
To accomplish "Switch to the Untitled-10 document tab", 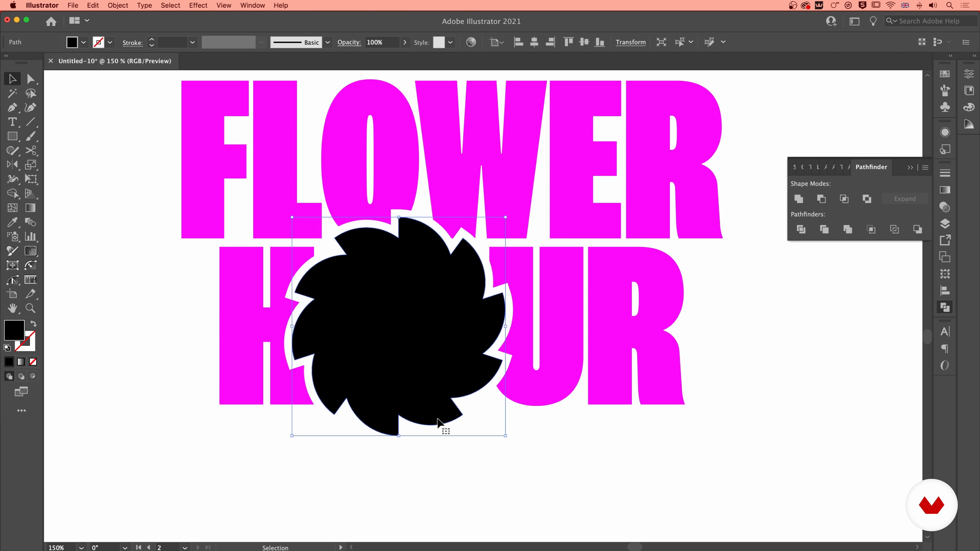I will (x=115, y=61).
